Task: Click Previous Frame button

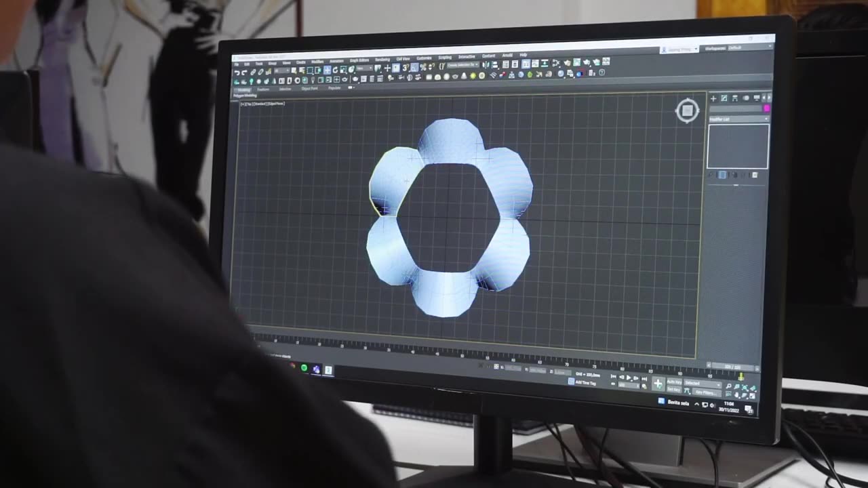Action: pyautogui.click(x=622, y=377)
